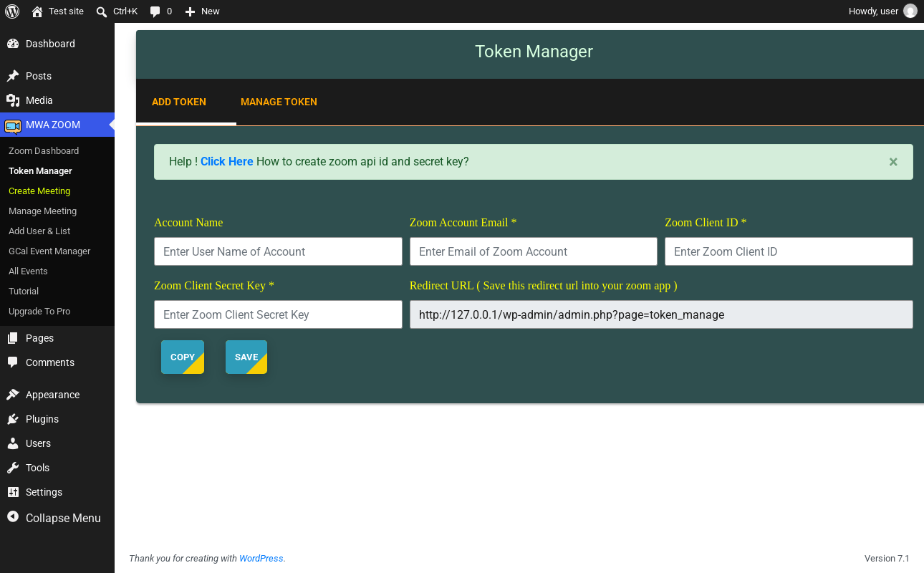Screen dimensions: 924x573
Task: Click the MWA Zoom camera icon
Action: coord(13,125)
